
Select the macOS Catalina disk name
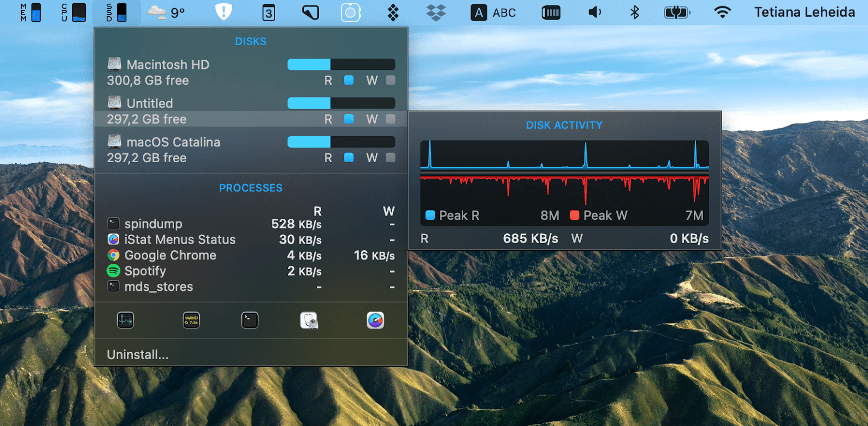(174, 142)
